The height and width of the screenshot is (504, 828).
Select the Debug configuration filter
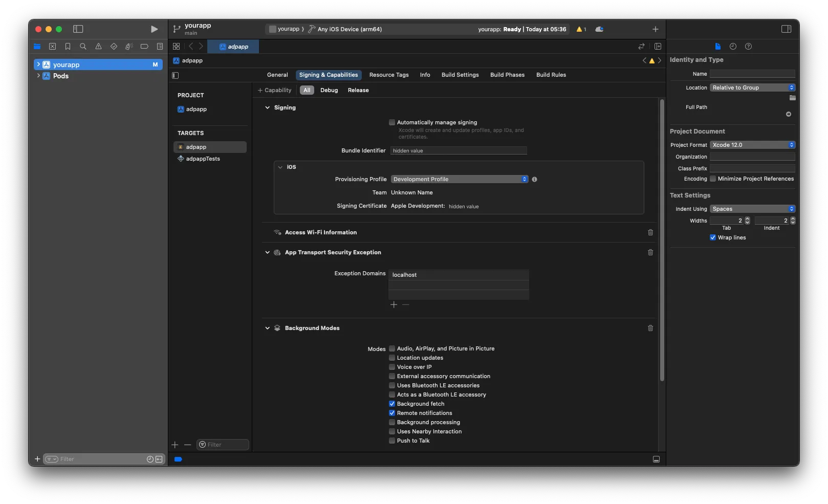329,90
